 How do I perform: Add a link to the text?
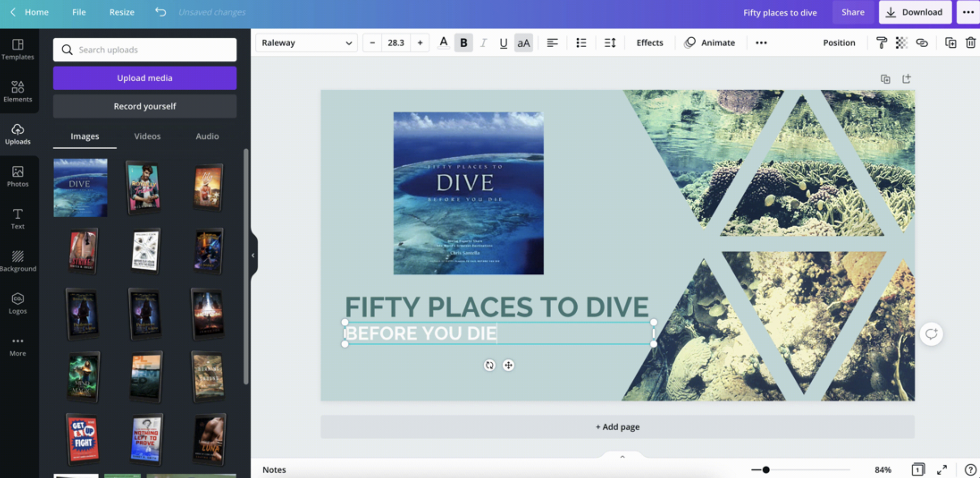[x=922, y=43]
